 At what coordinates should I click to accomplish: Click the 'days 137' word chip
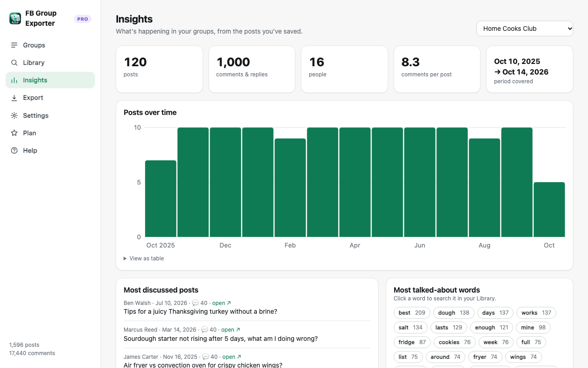(x=495, y=313)
